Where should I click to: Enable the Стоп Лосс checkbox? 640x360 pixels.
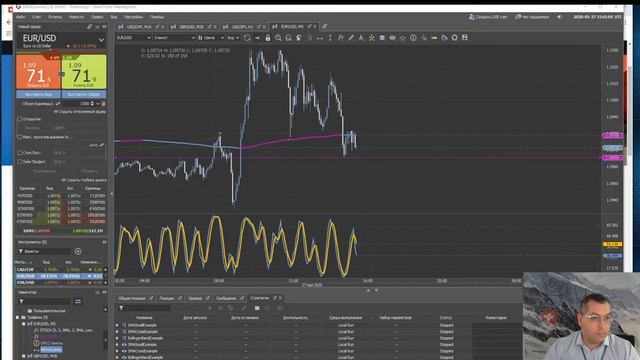pos(20,153)
